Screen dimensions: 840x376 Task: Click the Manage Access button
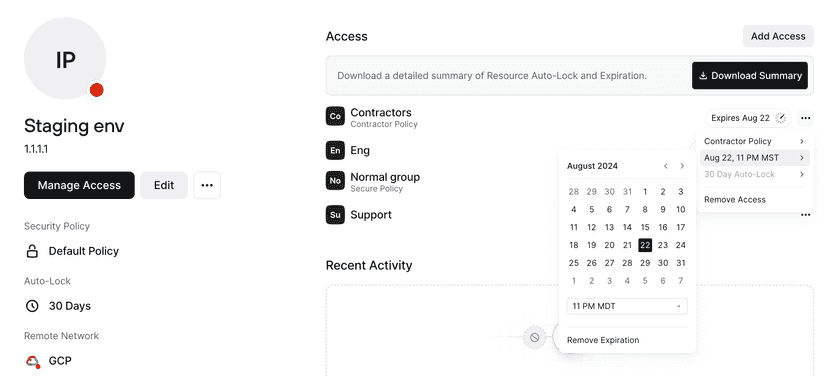click(x=79, y=185)
